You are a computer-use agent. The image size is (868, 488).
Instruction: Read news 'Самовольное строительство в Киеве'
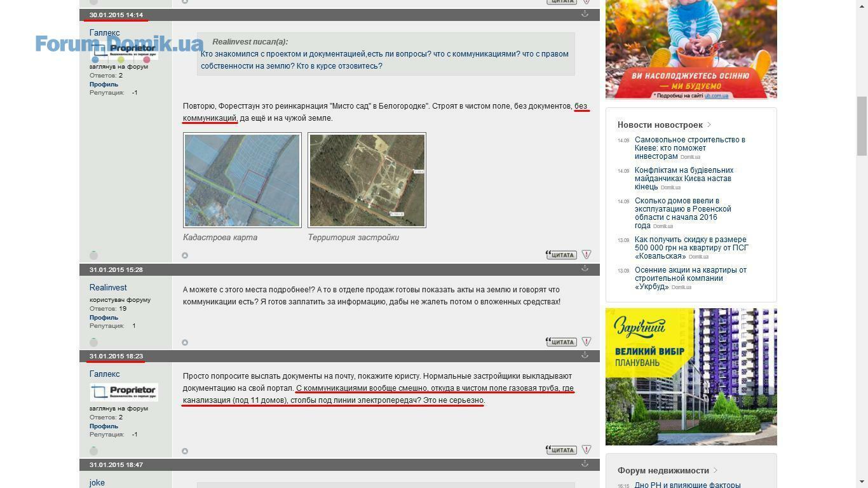coord(689,147)
